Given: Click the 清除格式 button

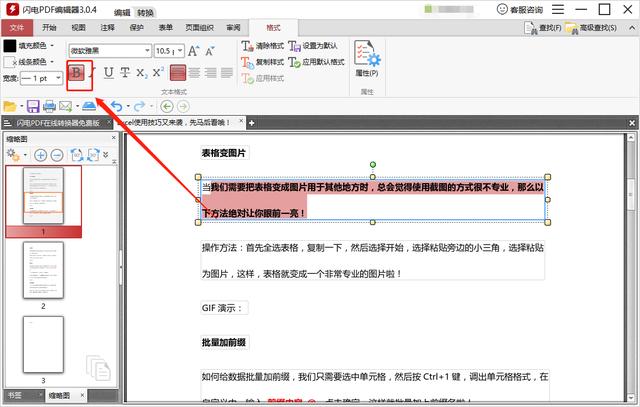Looking at the screenshot, I should tap(262, 45).
